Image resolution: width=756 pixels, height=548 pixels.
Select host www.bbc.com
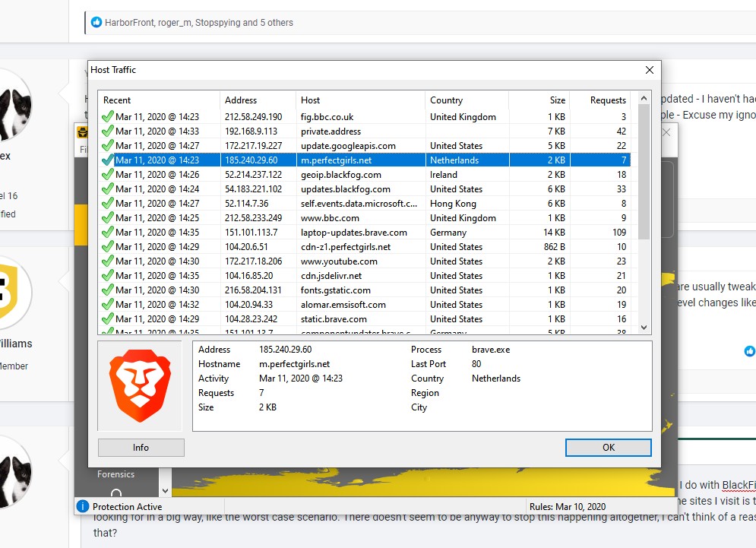tap(330, 218)
